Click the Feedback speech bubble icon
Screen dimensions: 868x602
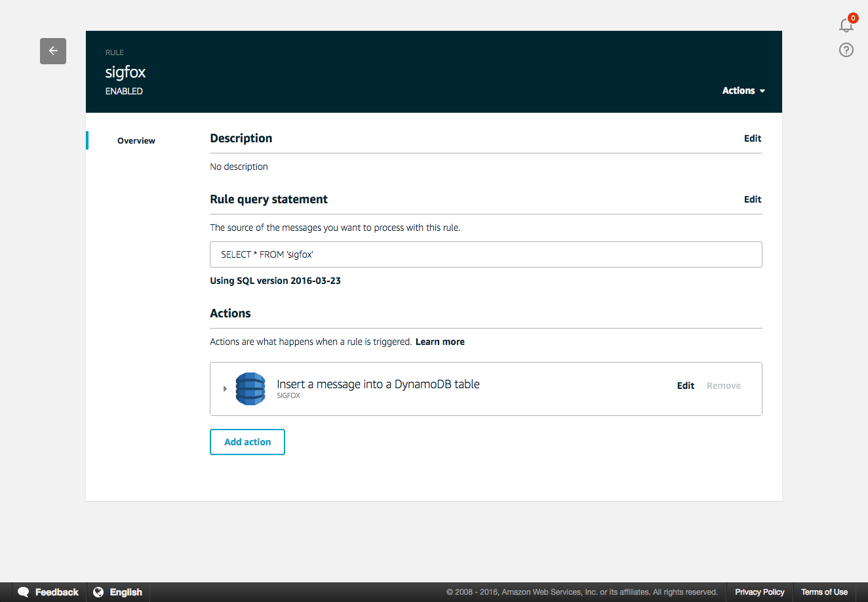(x=24, y=592)
